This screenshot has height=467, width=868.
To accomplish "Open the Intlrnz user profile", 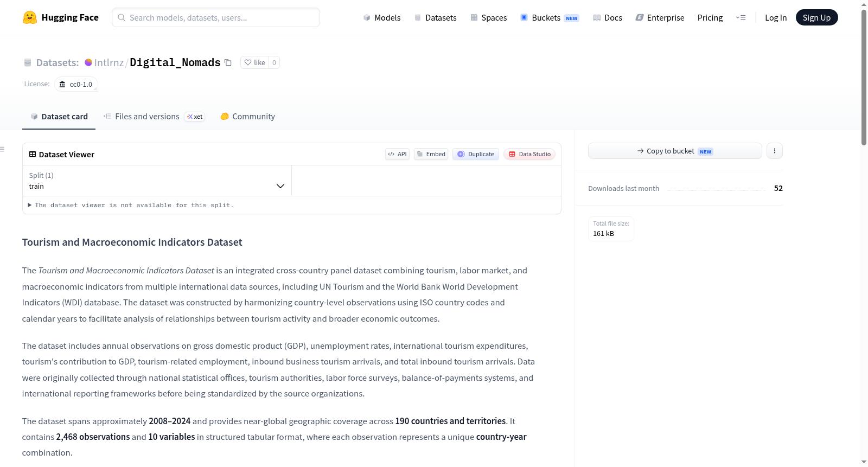I will pyautogui.click(x=109, y=62).
